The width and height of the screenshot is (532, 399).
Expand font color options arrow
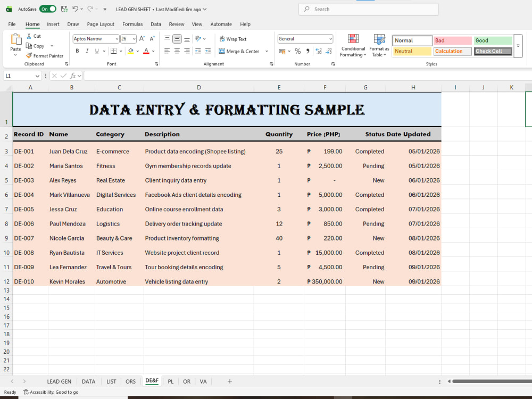153,51
